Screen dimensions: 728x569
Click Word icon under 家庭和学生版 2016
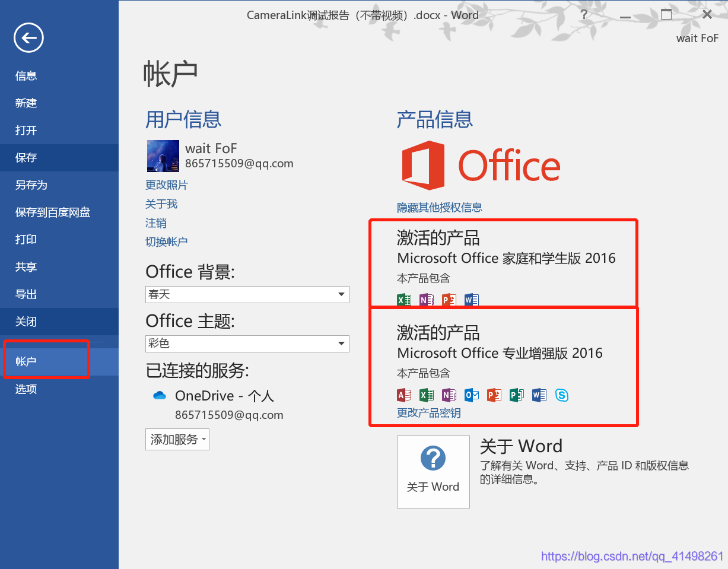coord(472,300)
